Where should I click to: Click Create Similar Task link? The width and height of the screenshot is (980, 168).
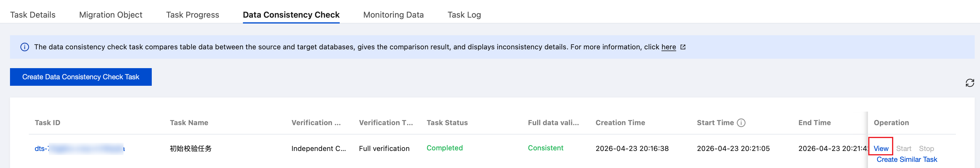pyautogui.click(x=906, y=160)
